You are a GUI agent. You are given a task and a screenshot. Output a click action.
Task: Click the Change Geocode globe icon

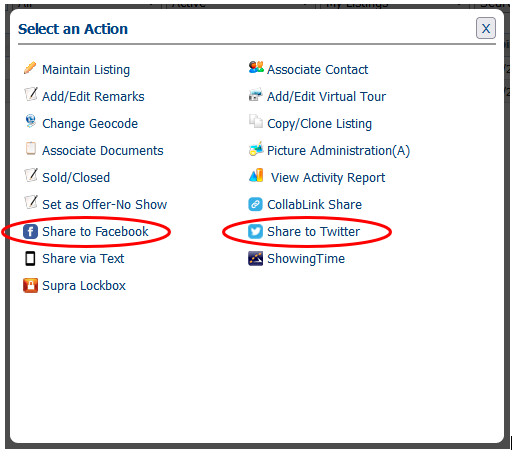tap(31, 121)
